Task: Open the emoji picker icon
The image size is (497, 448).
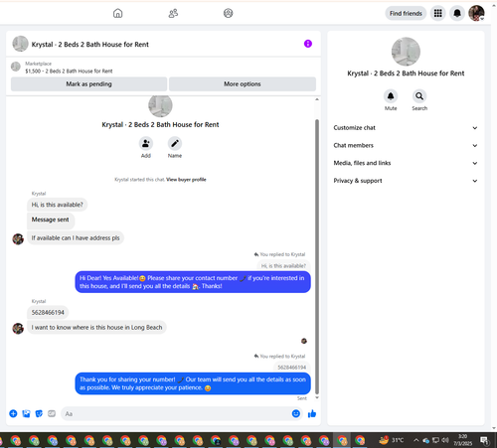Action: tap(296, 413)
